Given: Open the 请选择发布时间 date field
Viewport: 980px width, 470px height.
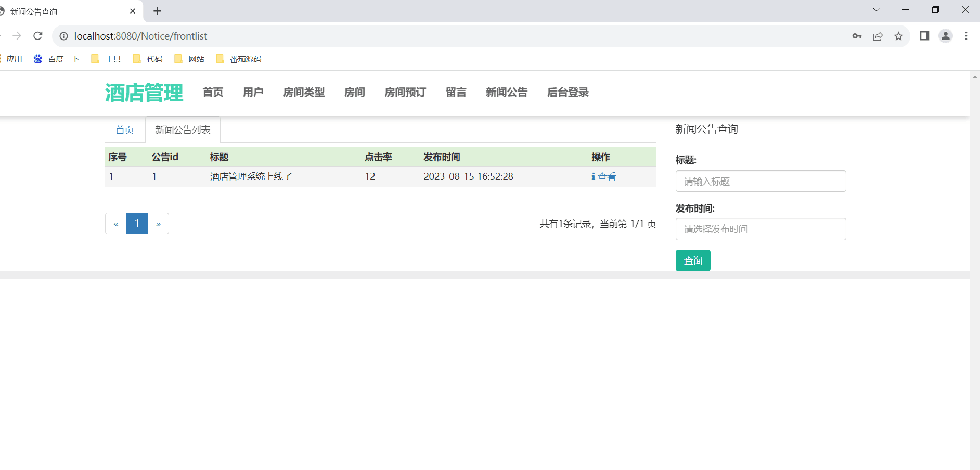Looking at the screenshot, I should coord(760,229).
